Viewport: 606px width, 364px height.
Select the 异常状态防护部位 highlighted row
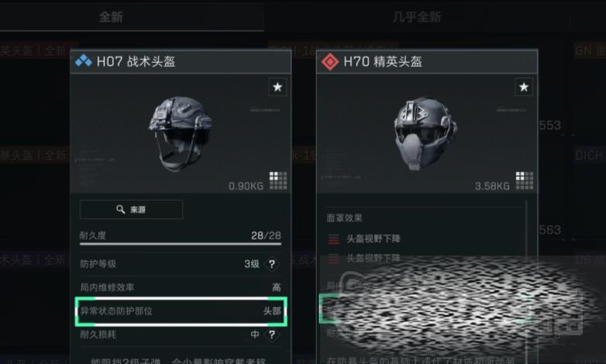181,311
